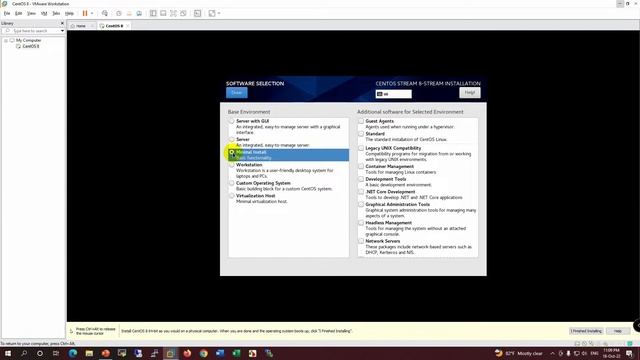This screenshot has height=360, width=640.
Task: Open Firefox from the taskbar
Action: click(x=187, y=353)
